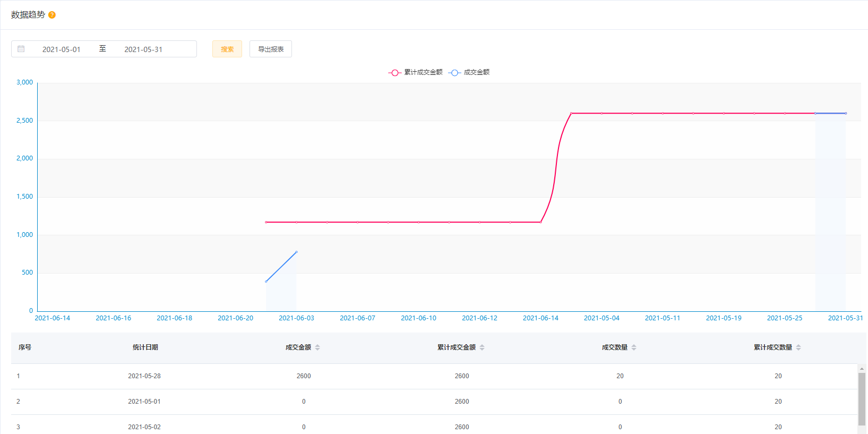Click the last data point at 2021-05-31
The height and width of the screenshot is (434, 868).
(846, 113)
